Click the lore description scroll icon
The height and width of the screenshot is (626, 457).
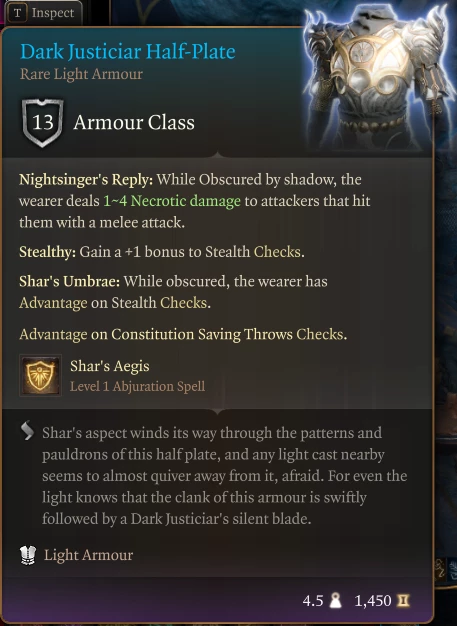[27, 431]
